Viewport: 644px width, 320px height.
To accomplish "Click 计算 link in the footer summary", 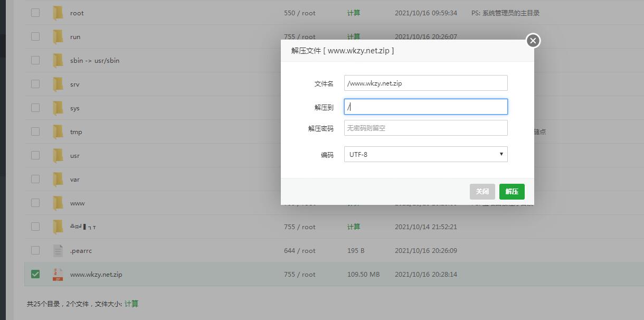I will (x=131, y=304).
